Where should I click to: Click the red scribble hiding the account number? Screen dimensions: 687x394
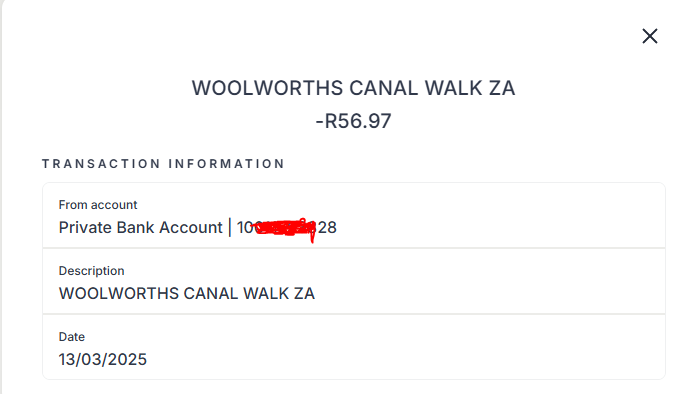click(284, 229)
